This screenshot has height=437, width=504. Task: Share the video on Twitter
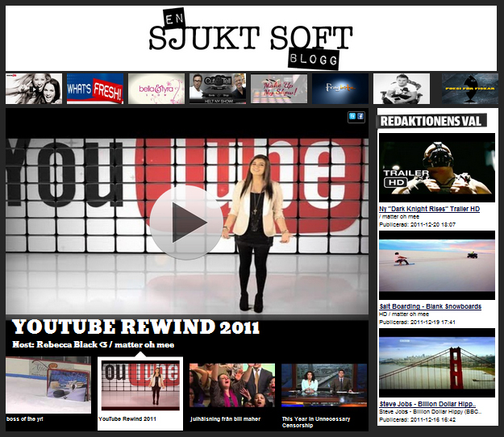(x=352, y=117)
